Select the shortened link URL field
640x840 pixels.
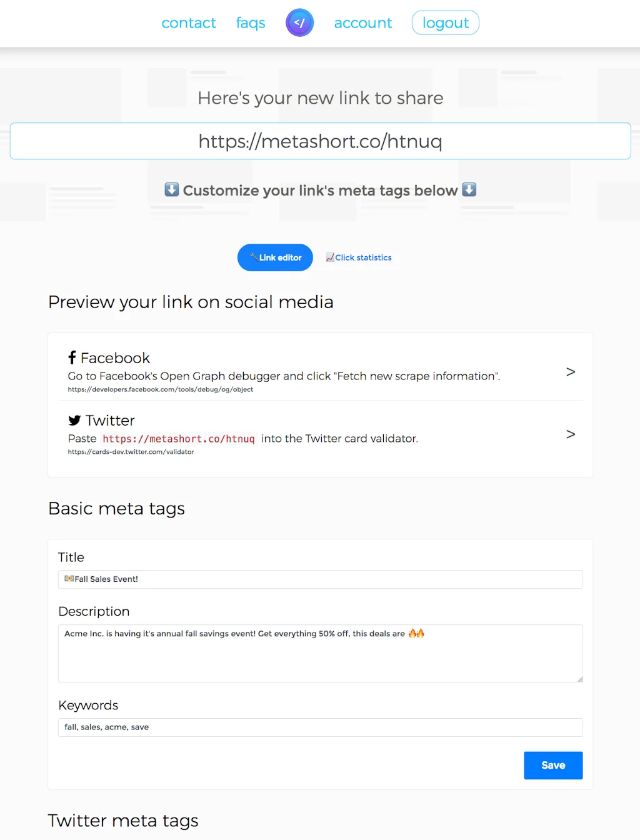(320, 141)
